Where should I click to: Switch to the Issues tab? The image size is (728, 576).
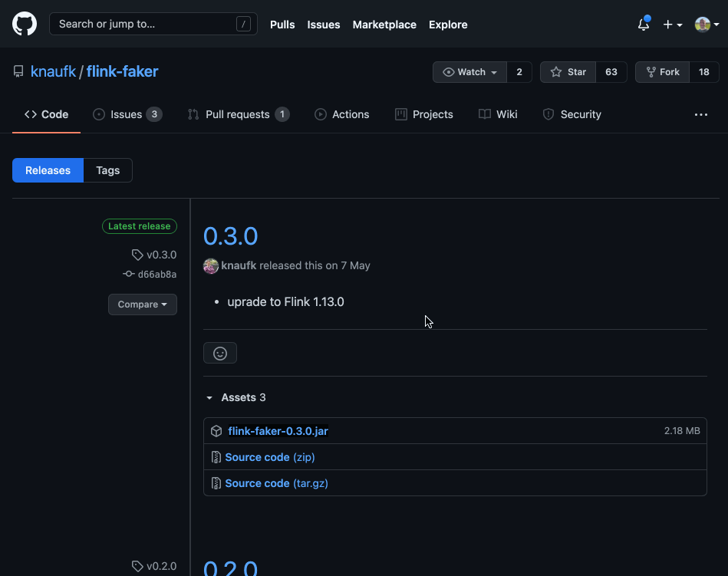pyautogui.click(x=127, y=114)
